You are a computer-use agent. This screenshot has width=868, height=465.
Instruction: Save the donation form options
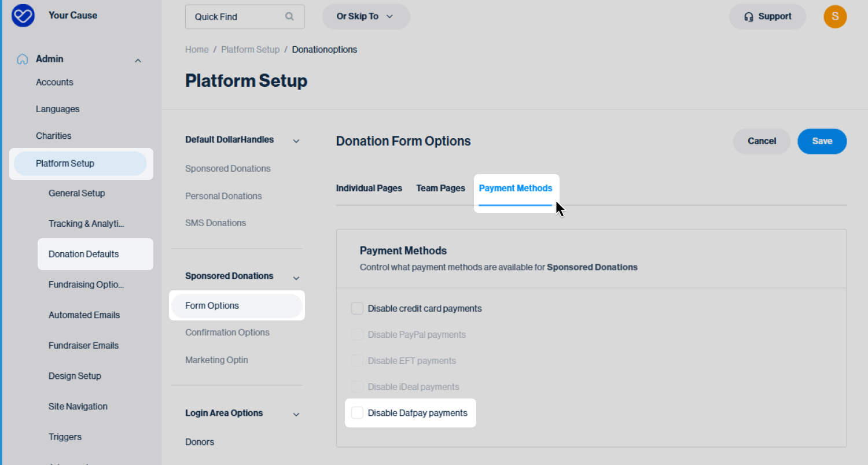coord(822,141)
